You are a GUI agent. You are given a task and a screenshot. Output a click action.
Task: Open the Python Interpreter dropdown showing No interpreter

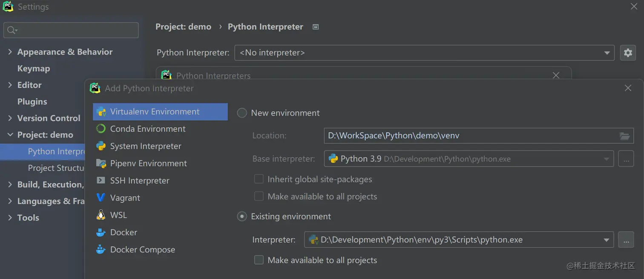pos(424,53)
